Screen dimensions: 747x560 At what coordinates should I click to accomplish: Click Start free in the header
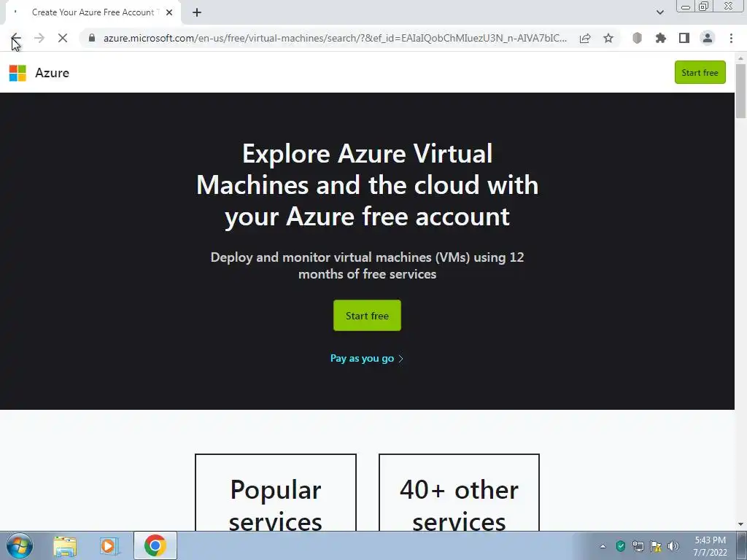point(700,72)
